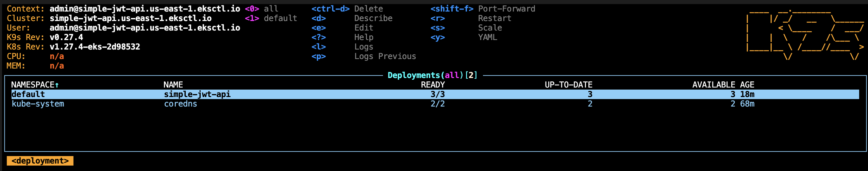
Task: Click the 2/2 ready value
Action: [438, 104]
